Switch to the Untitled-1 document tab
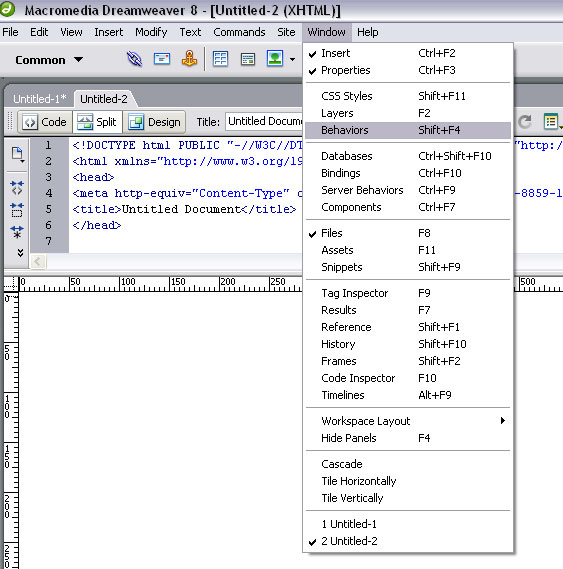Image resolution: width=563 pixels, height=569 pixels. click(x=40, y=99)
